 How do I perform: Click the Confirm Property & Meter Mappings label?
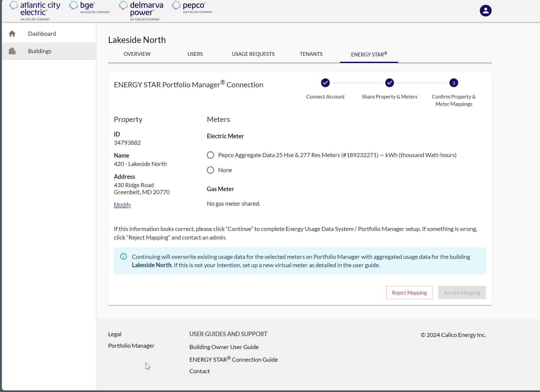pyautogui.click(x=454, y=100)
